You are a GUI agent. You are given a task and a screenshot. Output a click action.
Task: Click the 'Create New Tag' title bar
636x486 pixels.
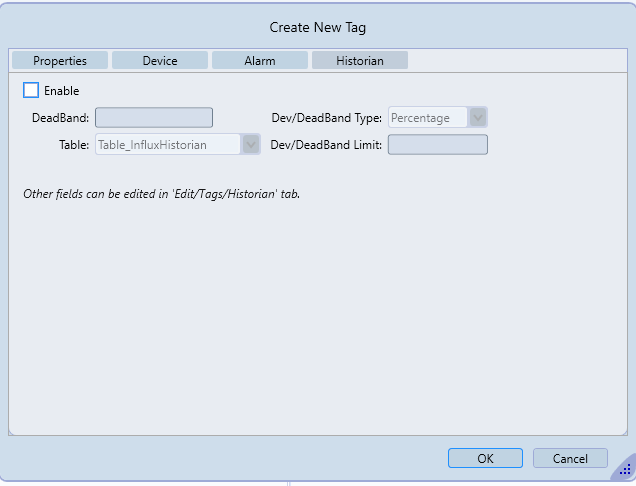(317, 28)
